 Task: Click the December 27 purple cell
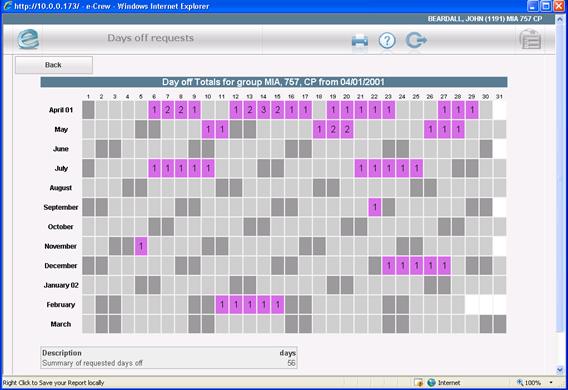click(444, 266)
